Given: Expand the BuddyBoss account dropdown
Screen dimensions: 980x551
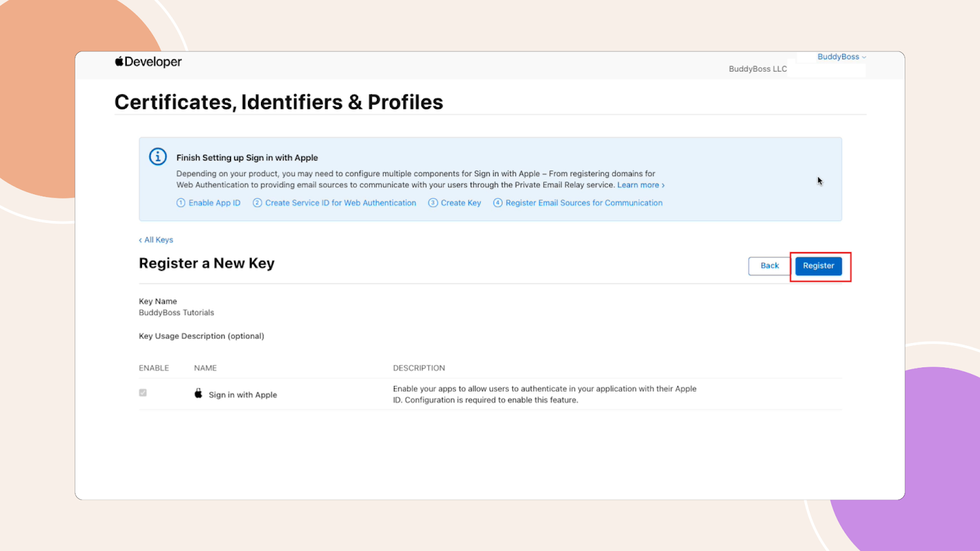Looking at the screenshot, I should (842, 57).
